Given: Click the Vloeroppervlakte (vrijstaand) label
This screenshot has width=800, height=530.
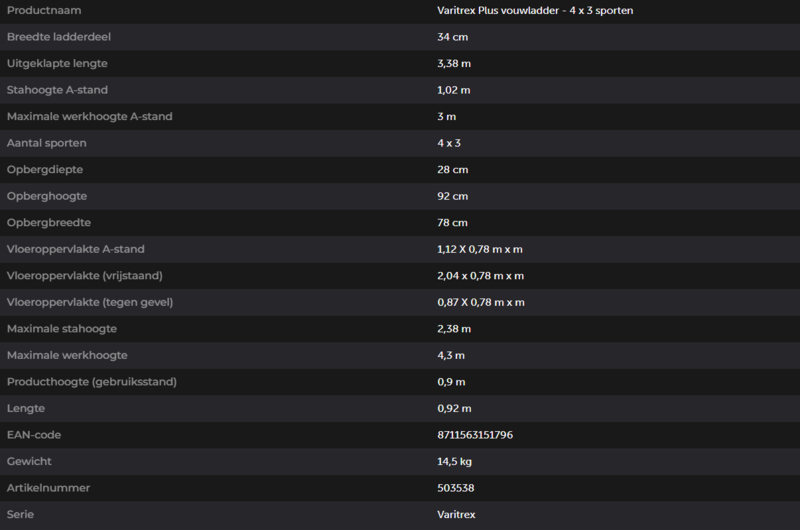Looking at the screenshot, I should coord(85,275).
